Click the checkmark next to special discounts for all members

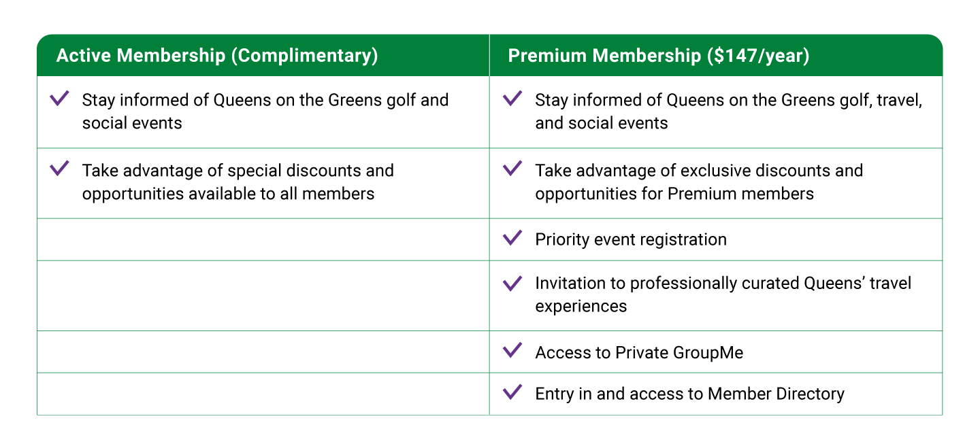coord(60,169)
